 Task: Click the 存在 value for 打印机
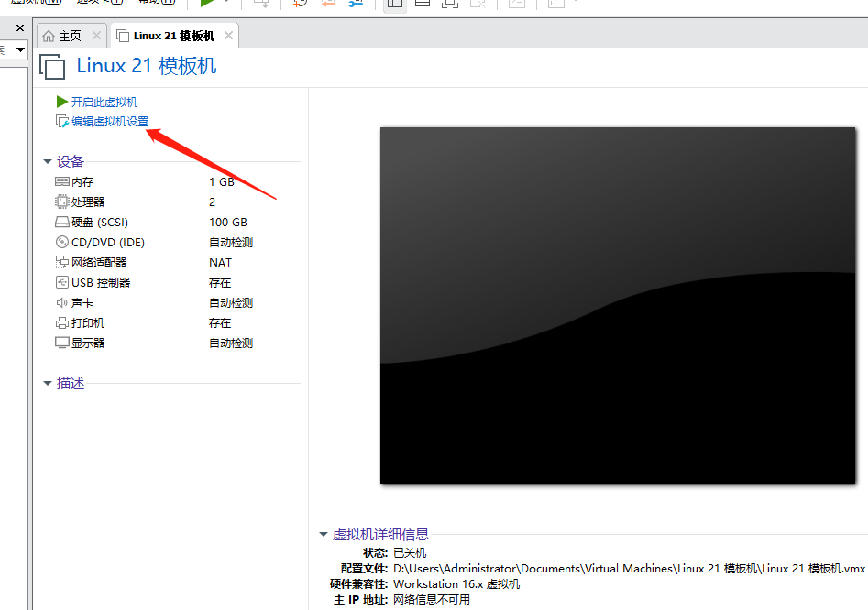pos(220,323)
